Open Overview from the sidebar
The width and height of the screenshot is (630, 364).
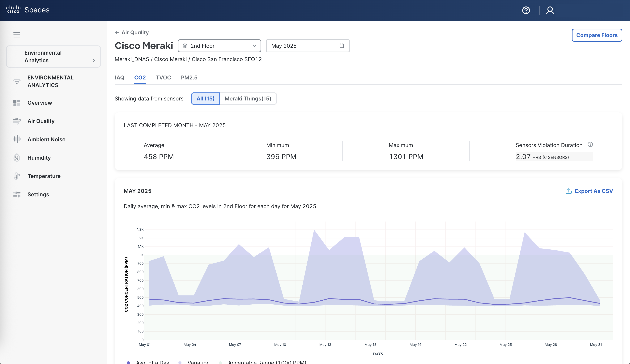(x=40, y=103)
